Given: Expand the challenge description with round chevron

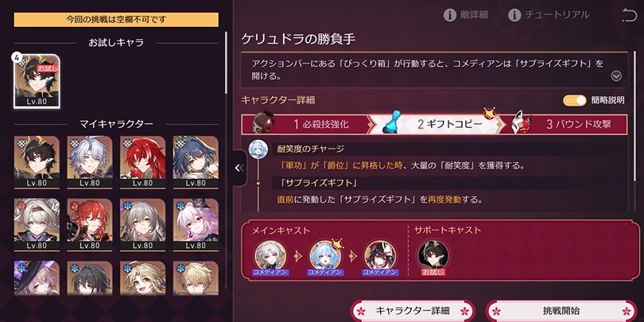Looking at the screenshot, I should tap(616, 76).
